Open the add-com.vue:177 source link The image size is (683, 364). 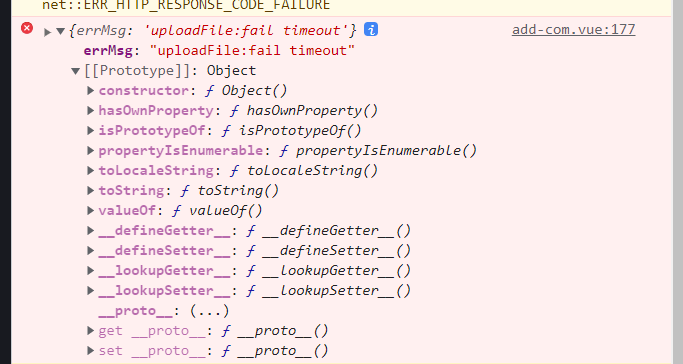(573, 29)
